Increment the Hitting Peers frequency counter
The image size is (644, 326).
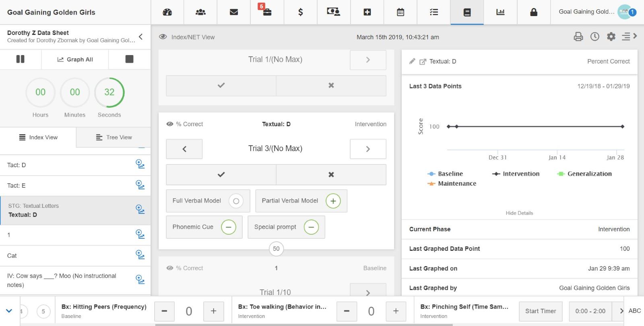(213, 311)
